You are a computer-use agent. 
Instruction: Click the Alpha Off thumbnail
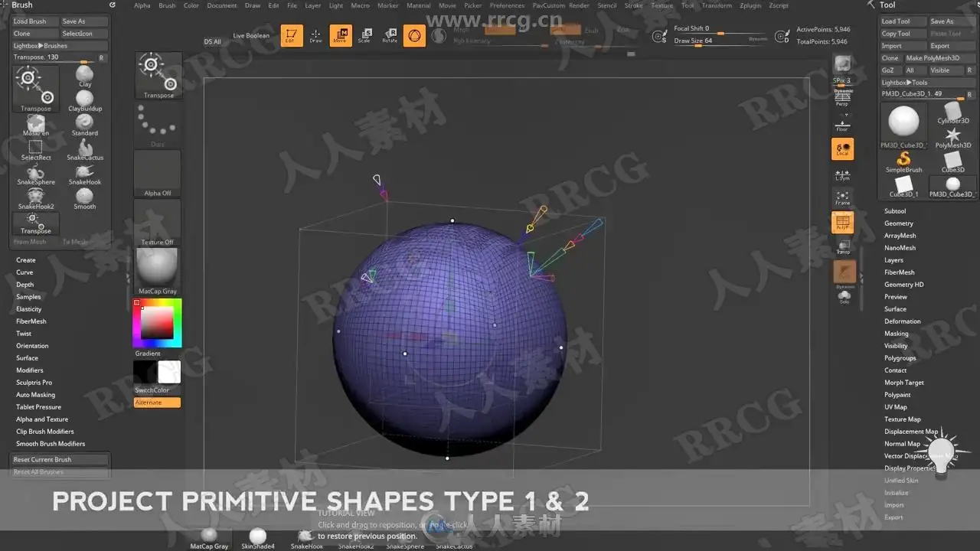click(158, 174)
